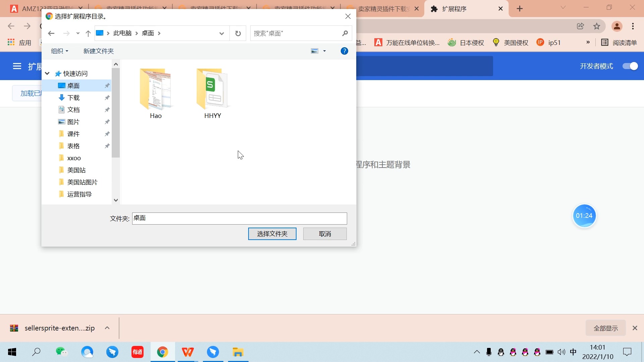The height and width of the screenshot is (362, 644).
Task: Click 此电脑 in the breadcrumb path
Action: (x=122, y=33)
